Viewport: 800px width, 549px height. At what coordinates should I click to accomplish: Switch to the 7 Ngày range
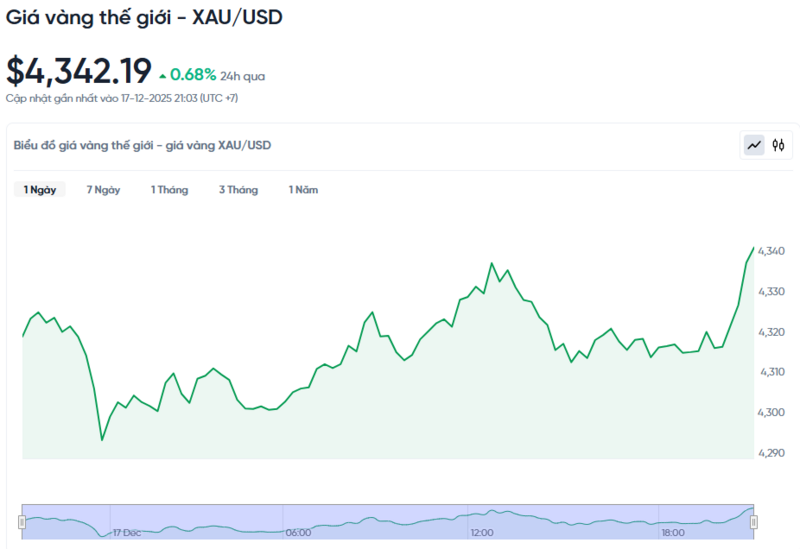(x=103, y=190)
